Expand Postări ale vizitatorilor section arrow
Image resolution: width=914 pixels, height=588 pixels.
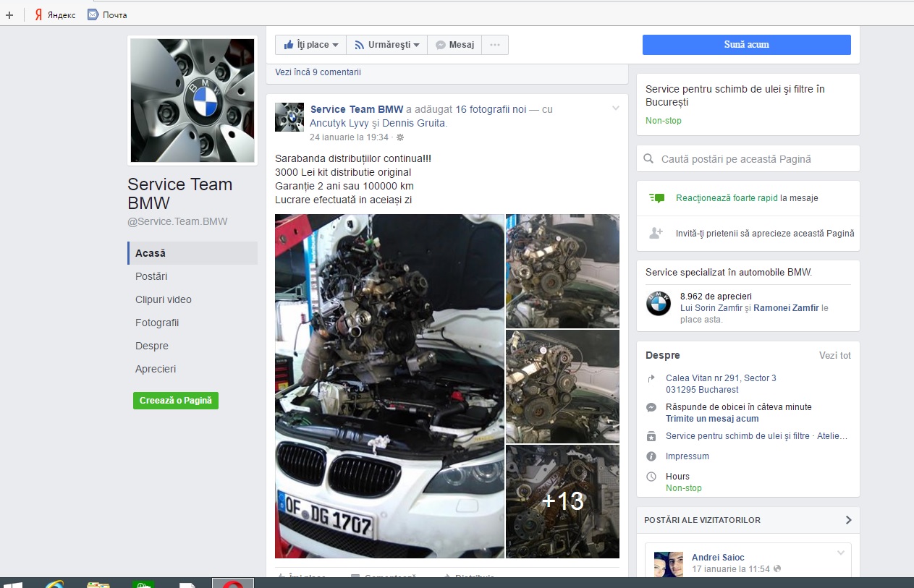848,520
